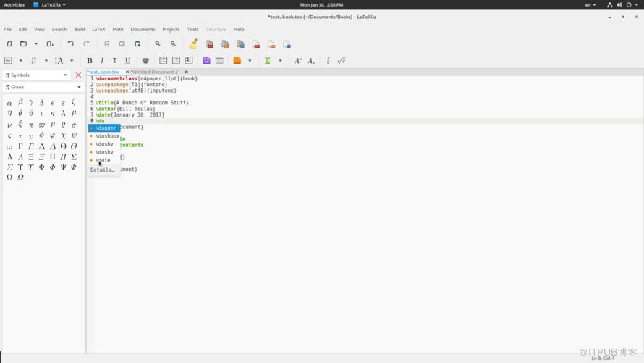
Task: Save the current document icon
Action: (x=50, y=44)
